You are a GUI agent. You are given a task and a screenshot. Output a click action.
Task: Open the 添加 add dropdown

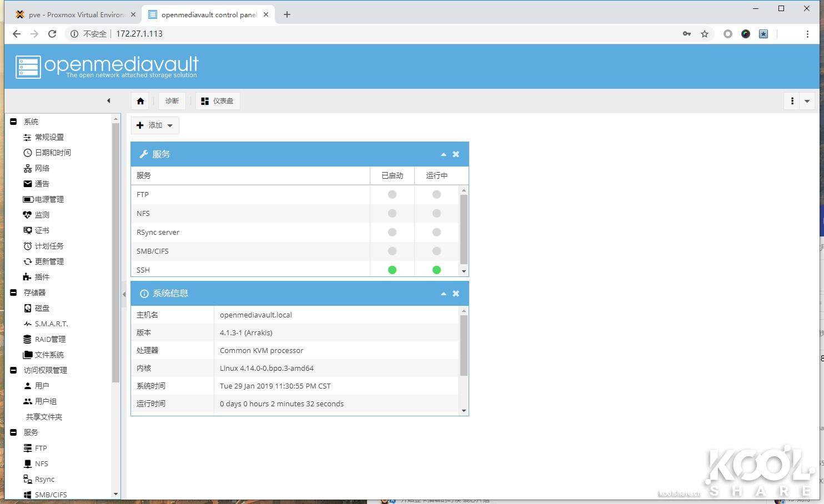point(155,125)
